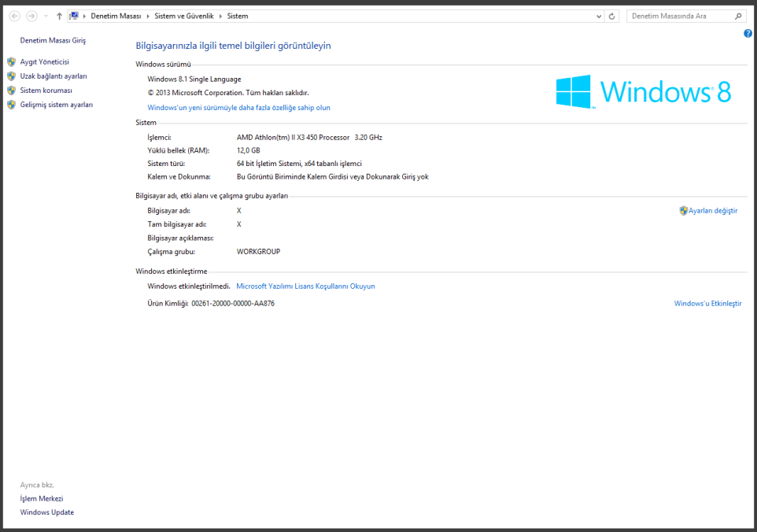The width and height of the screenshot is (757, 532).
Task: Click Windows 8.1 Single Language text
Action: (x=194, y=79)
